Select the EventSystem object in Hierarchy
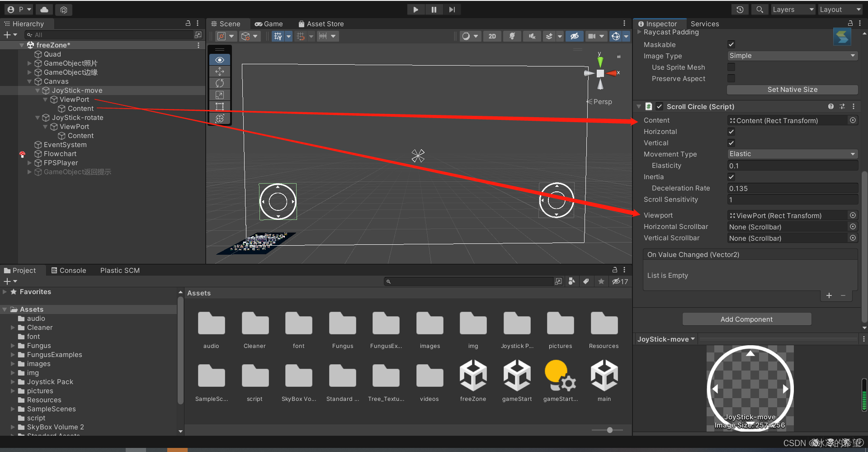This screenshot has height=452, width=868. (65, 145)
